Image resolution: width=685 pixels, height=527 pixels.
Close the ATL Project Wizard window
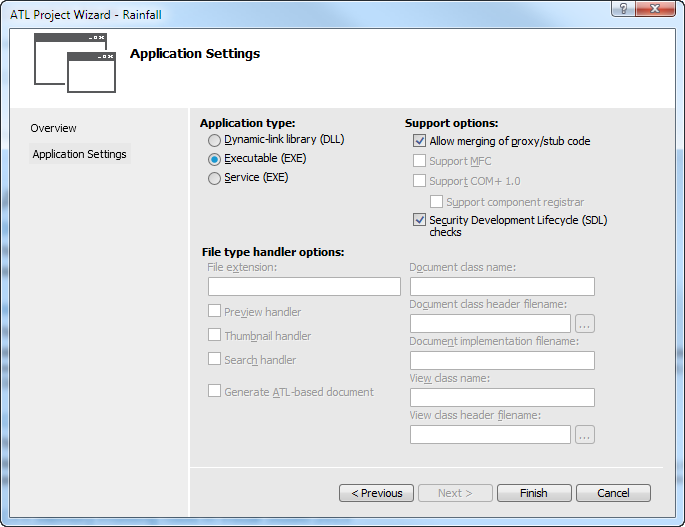pyautogui.click(x=655, y=8)
